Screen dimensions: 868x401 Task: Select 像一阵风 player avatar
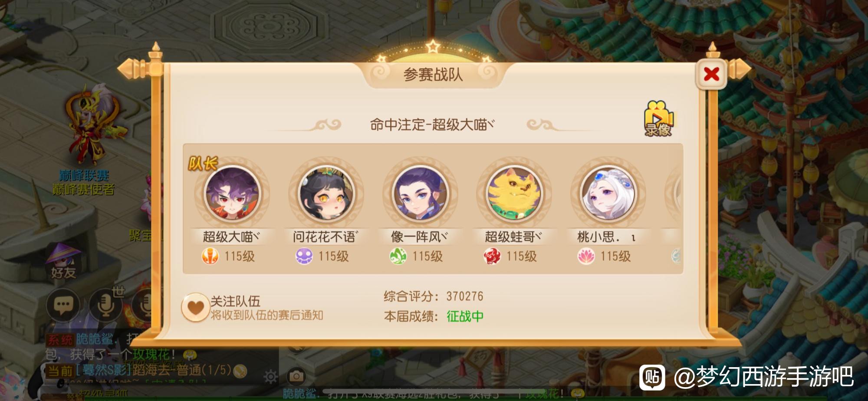point(420,194)
